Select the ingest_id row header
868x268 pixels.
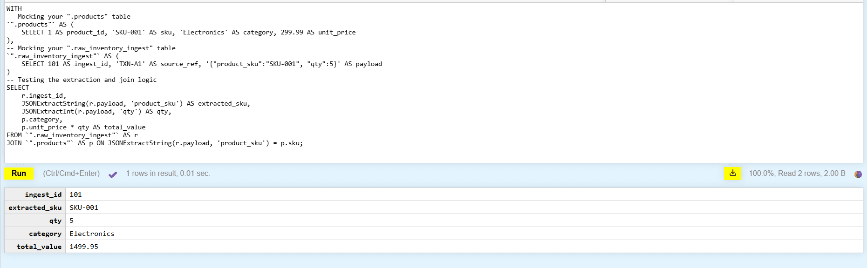pyautogui.click(x=43, y=194)
